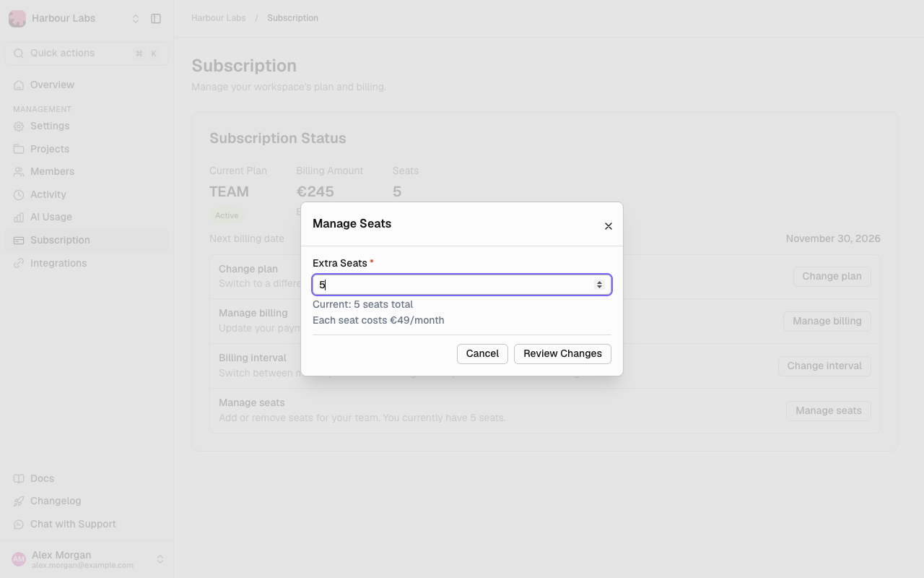
Task: Collapse the sidebar with panel icon
Action: point(156,19)
